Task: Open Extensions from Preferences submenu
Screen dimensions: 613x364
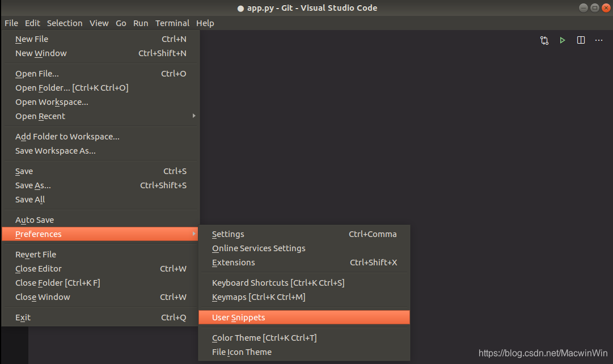Action: [x=304, y=263]
